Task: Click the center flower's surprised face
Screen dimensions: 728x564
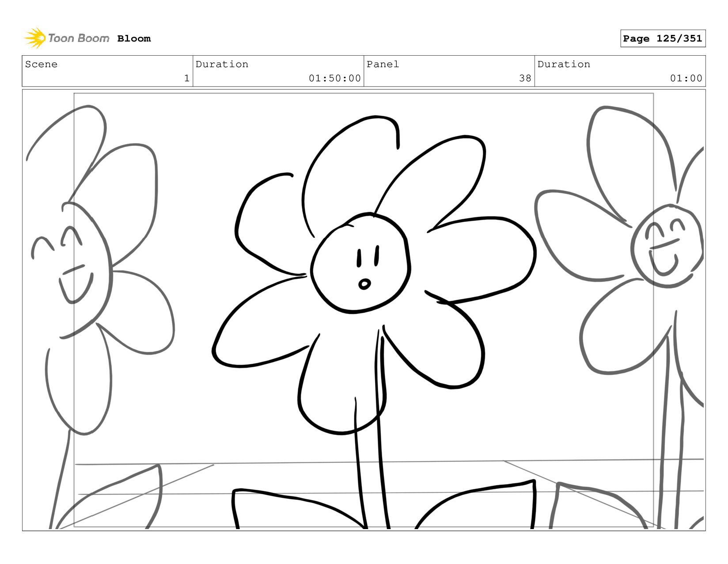Action: pyautogui.click(x=360, y=264)
